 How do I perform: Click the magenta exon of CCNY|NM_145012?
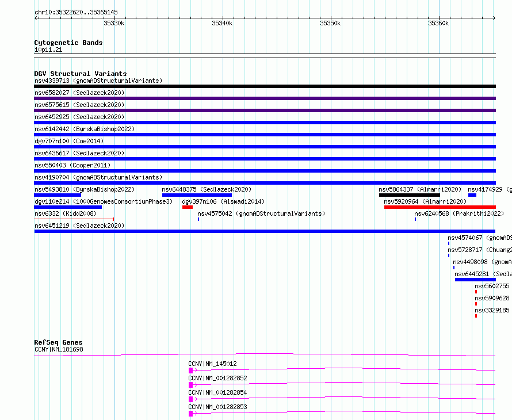point(190,371)
